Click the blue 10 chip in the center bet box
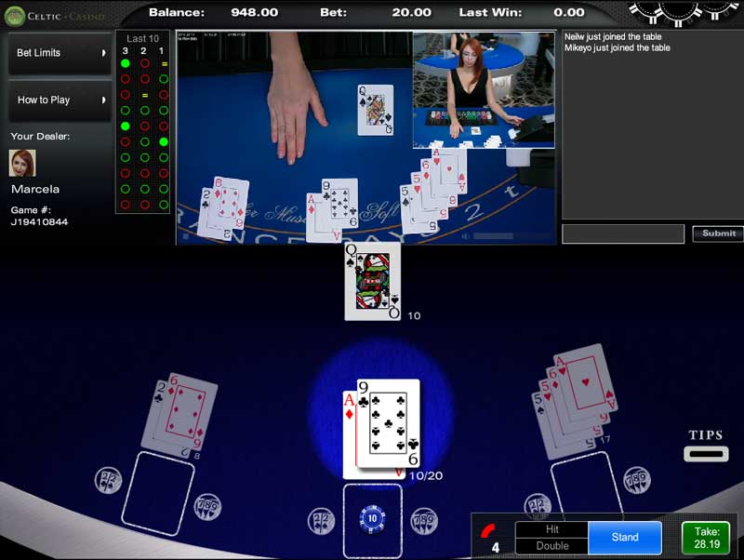The height and width of the screenshot is (560, 744). click(x=373, y=519)
